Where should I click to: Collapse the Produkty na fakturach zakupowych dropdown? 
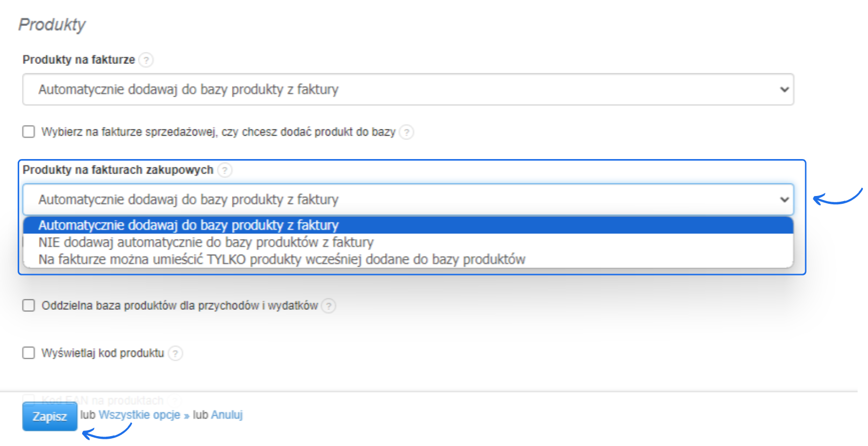(408, 200)
